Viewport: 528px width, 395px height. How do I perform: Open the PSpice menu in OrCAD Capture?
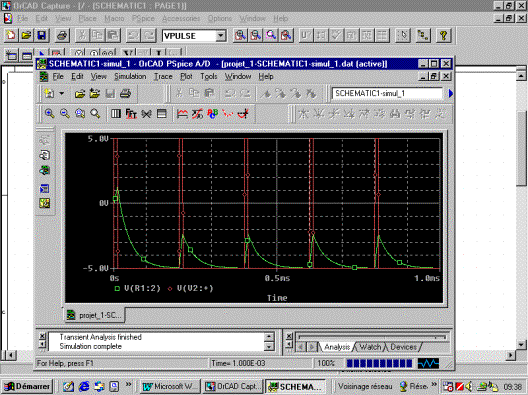coord(143,19)
